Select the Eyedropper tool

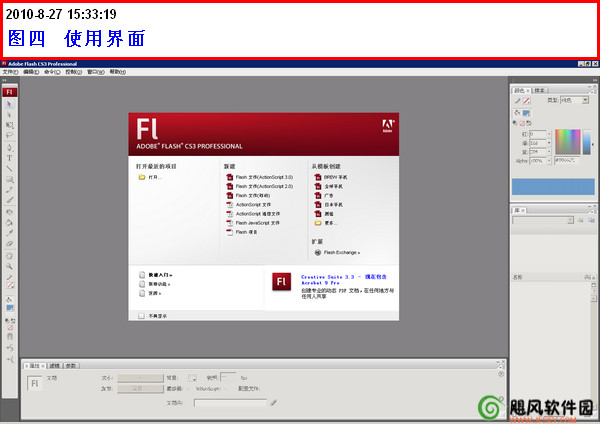pyautogui.click(x=9, y=233)
